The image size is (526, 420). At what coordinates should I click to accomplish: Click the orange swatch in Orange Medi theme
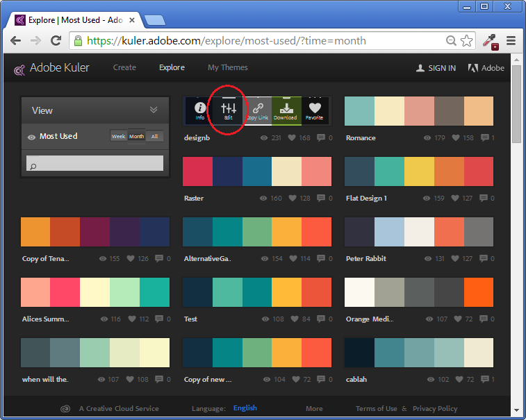(x=479, y=292)
